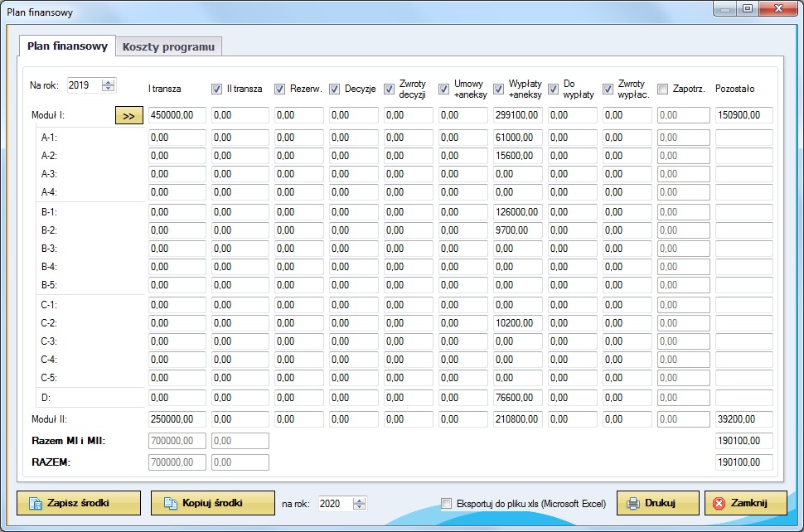Select C-2 Wypłaty field 10200,00
The width and height of the screenshot is (804, 532).
coord(517,323)
